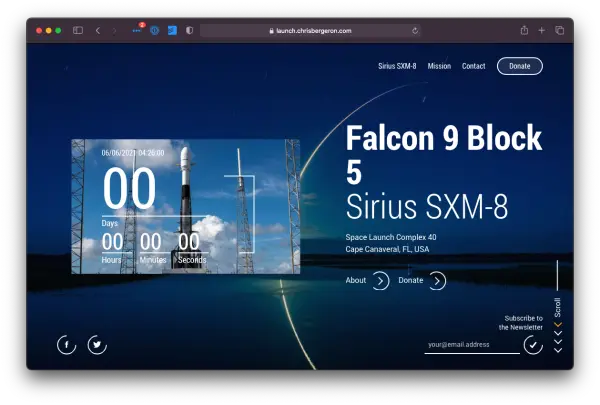Go forward with the browser arrow

click(114, 30)
